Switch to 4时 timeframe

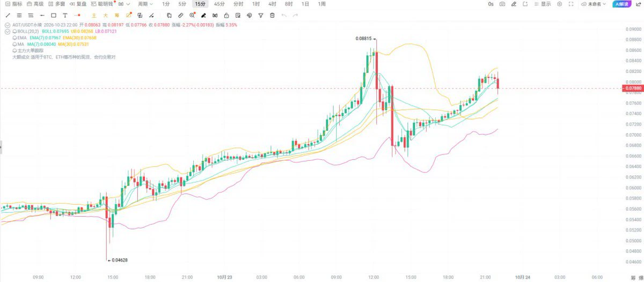[272, 4]
